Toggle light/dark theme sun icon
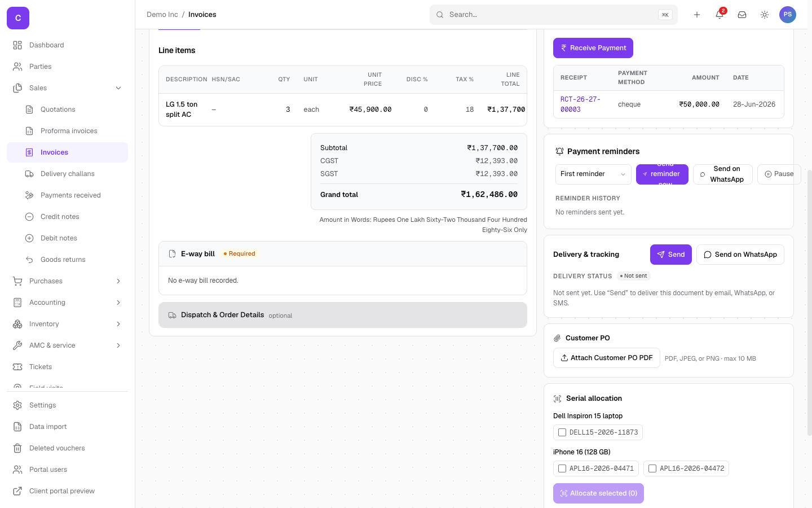 tap(765, 15)
